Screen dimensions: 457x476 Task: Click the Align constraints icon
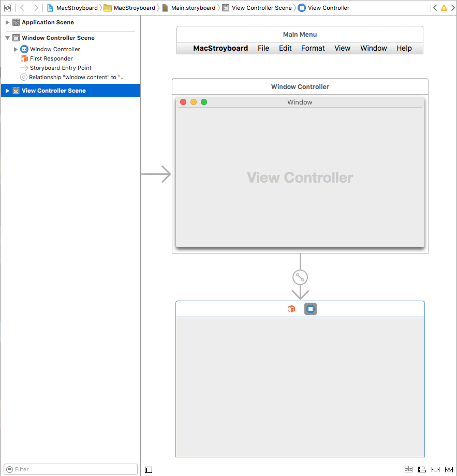422,469
